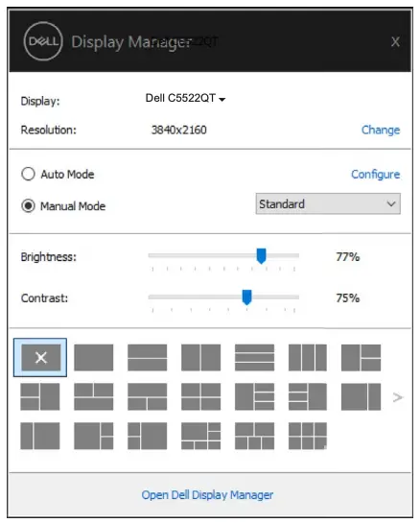
Task: Choose the narrow-left wide-right two-column layout
Action: 40,436
